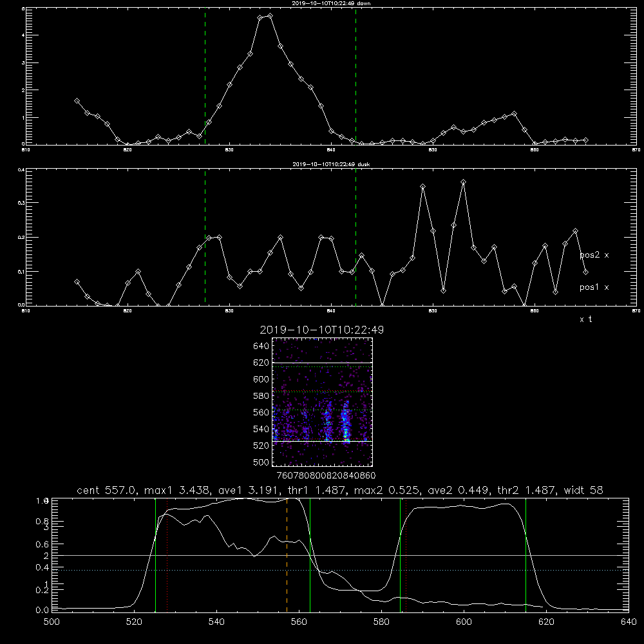Click the white horizontal line at 620 in spectrogram
Viewport: 644px width, 644px height.
323,362
